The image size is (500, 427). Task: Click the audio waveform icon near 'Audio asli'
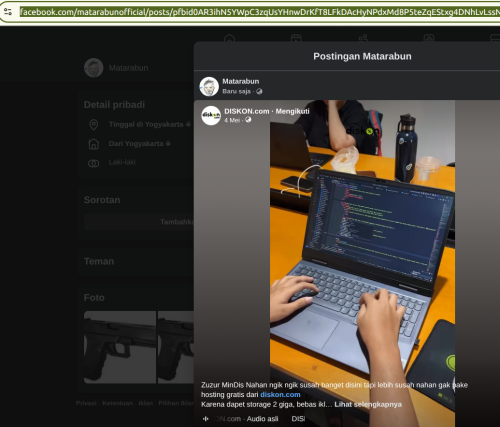206,419
